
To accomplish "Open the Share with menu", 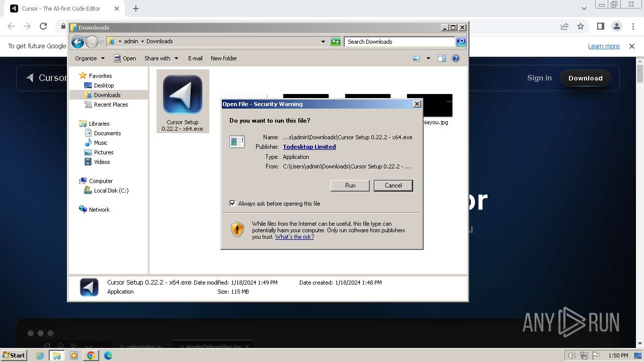I will [161, 58].
